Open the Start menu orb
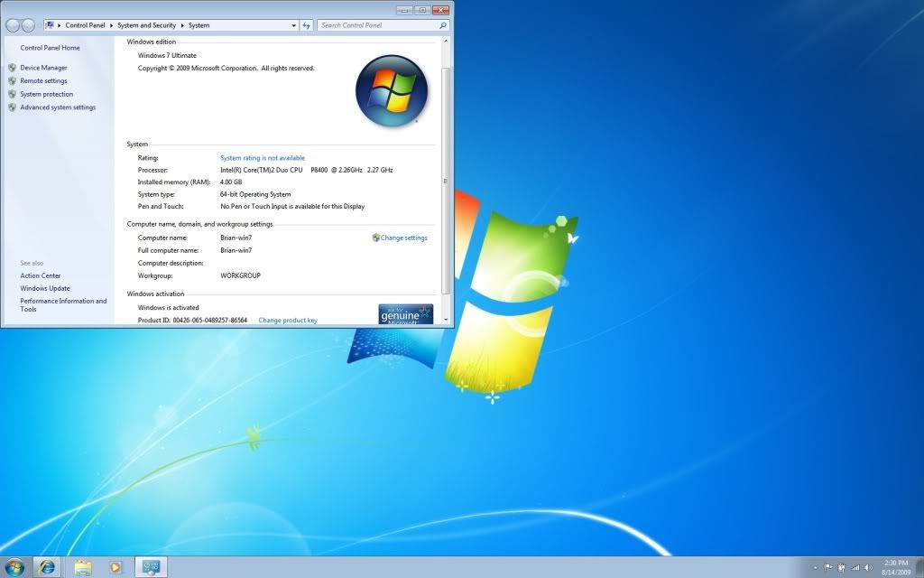This screenshot has width=924, height=578. (14, 567)
